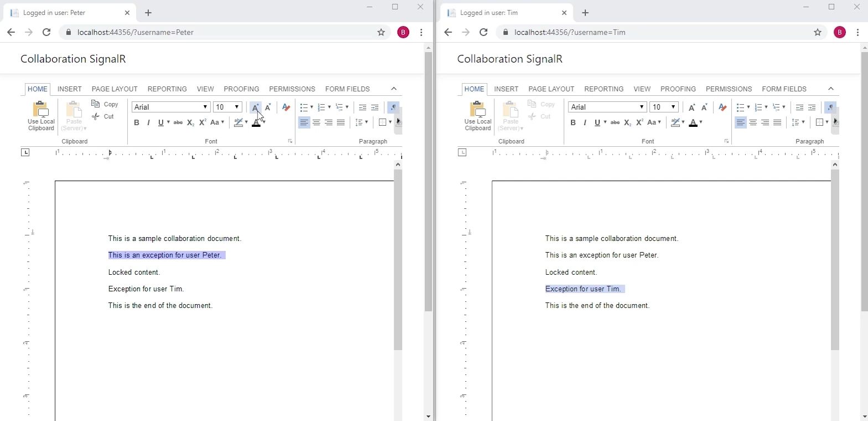Viewport: 868px width, 421px height.
Task: Toggle Italic in Tim's ribbon
Action: tap(585, 122)
